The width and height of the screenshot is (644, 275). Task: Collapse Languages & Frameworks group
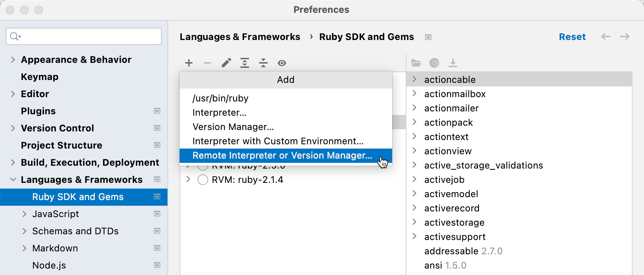point(13,180)
